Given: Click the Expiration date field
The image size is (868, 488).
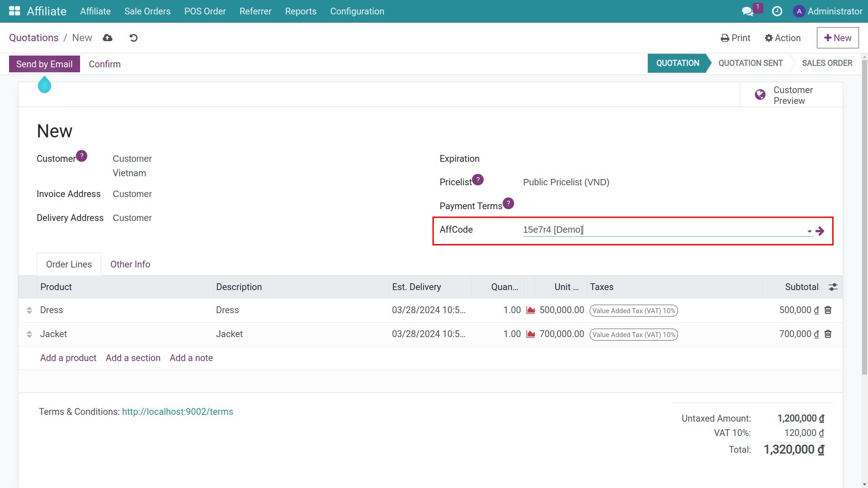Looking at the screenshot, I should 674,159.
